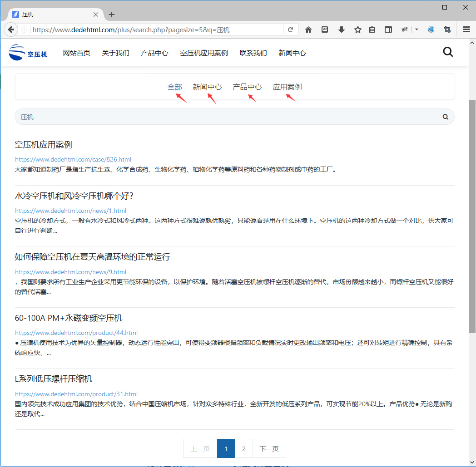Bookmark this page with the star icon
This screenshot has height=467, width=476.
358,30
